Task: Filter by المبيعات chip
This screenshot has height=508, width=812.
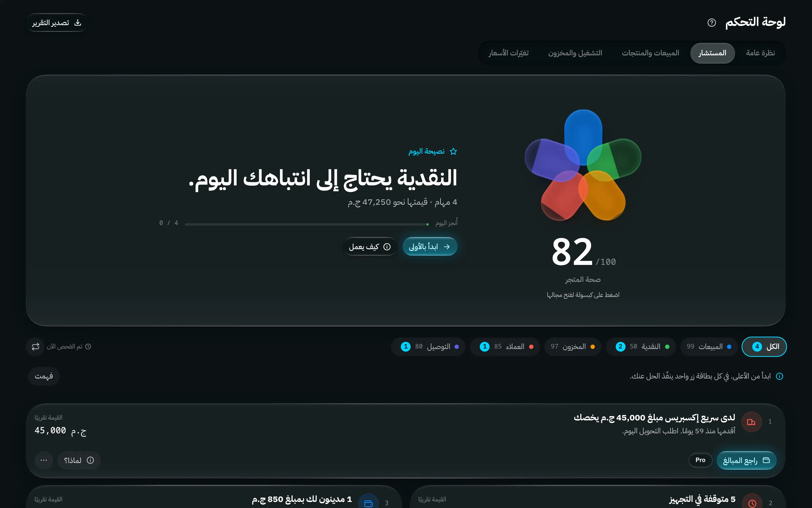Action: click(709, 346)
